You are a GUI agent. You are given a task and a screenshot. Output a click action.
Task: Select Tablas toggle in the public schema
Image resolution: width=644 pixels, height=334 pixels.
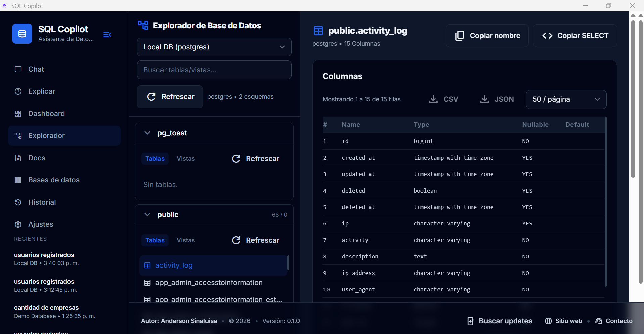tap(155, 240)
